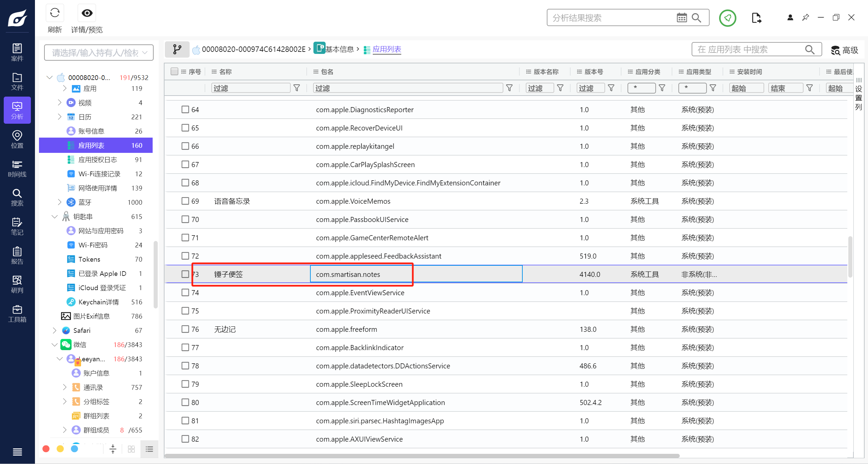The width and height of the screenshot is (868, 464).
Task: Open the holder/evidence selection dropdown
Action: 99,53
